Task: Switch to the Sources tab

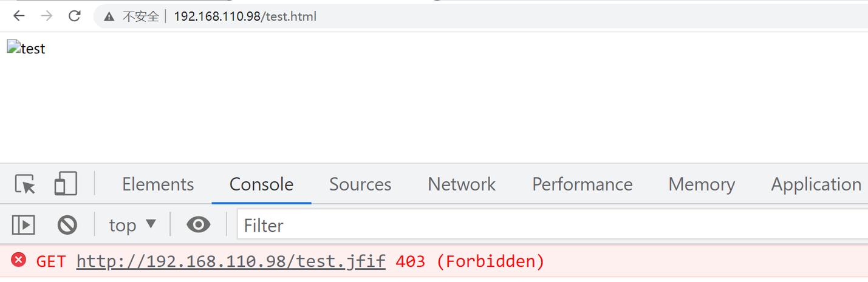Action: tap(360, 184)
